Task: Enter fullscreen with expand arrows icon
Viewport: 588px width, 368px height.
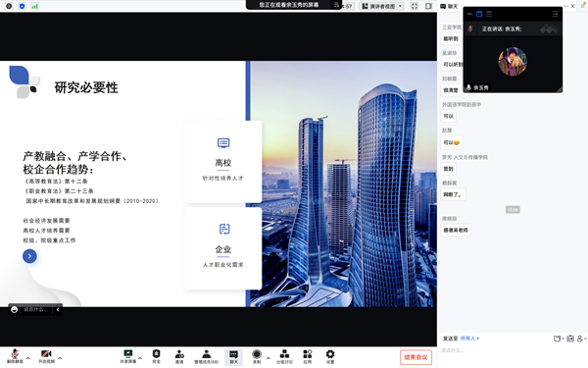Action: coord(415,6)
